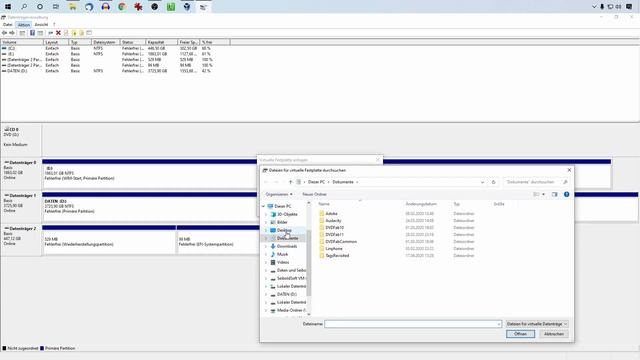Click the view layout icon in dialog
The image size is (640, 360).
536,194
